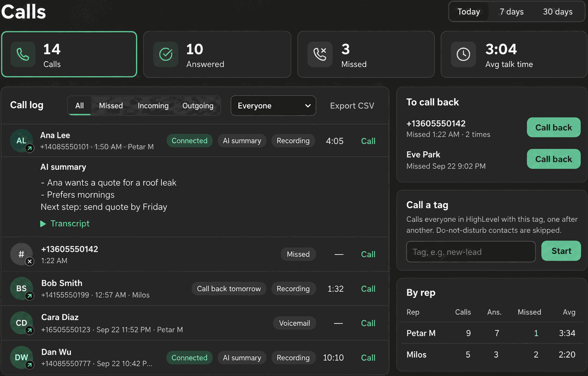
Task: Switch time range to 7 days
Action: click(511, 12)
